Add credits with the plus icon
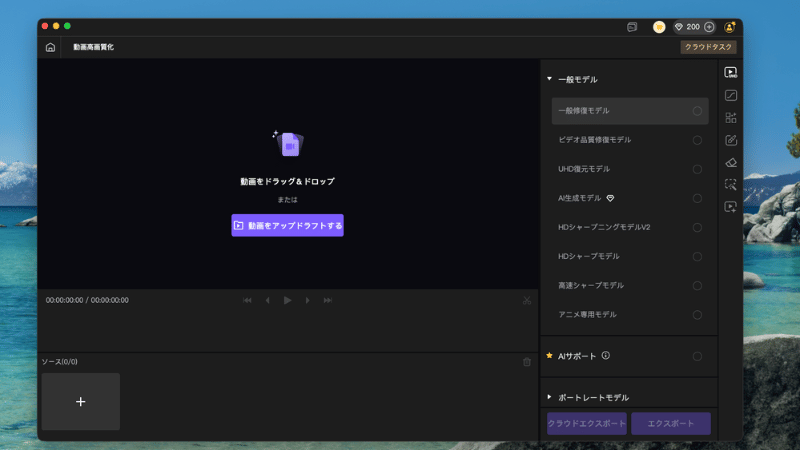This screenshot has height=450, width=800. point(709,27)
